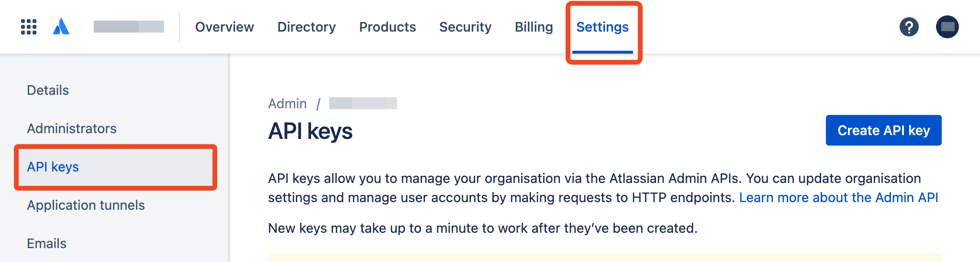Select Administrators in the sidebar
The image size is (980, 262).
click(x=72, y=128)
